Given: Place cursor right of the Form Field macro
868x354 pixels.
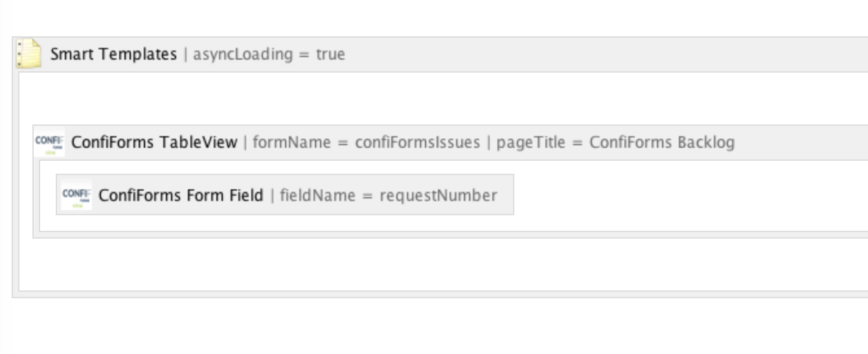Looking at the screenshot, I should [x=690, y=195].
